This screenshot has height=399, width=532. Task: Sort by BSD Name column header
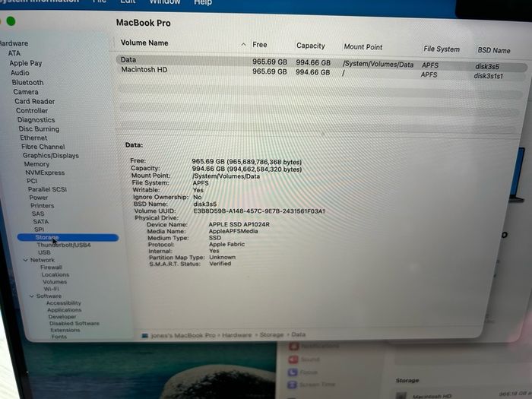pos(494,50)
